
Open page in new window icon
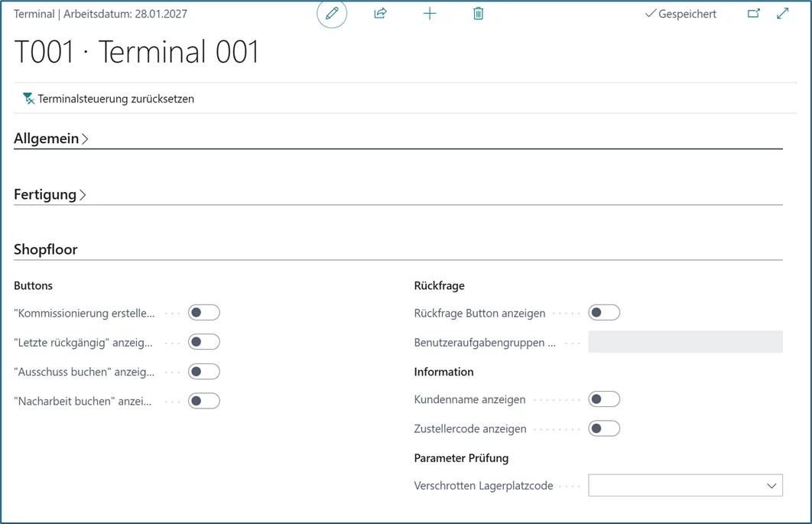pyautogui.click(x=754, y=14)
